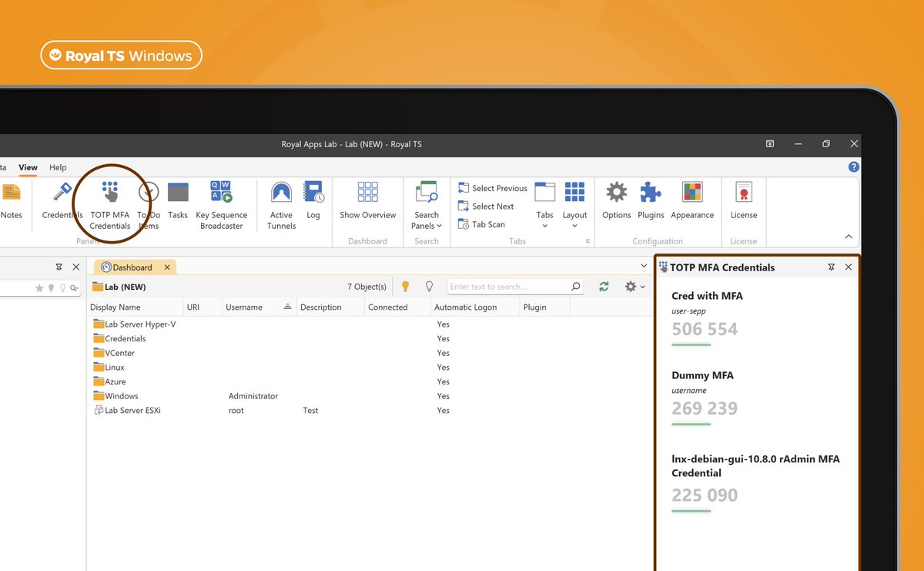The width and height of the screenshot is (924, 571).
Task: Open the To-Do Items panel
Action: (149, 206)
